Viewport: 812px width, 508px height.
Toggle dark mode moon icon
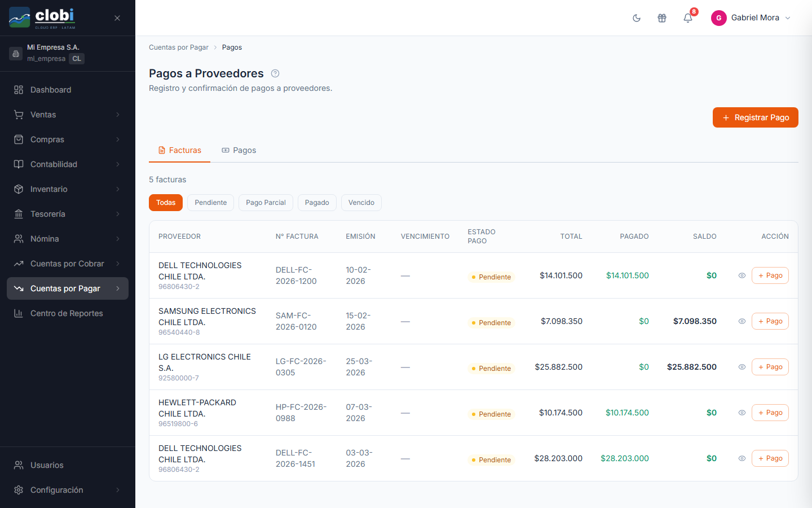pos(637,18)
